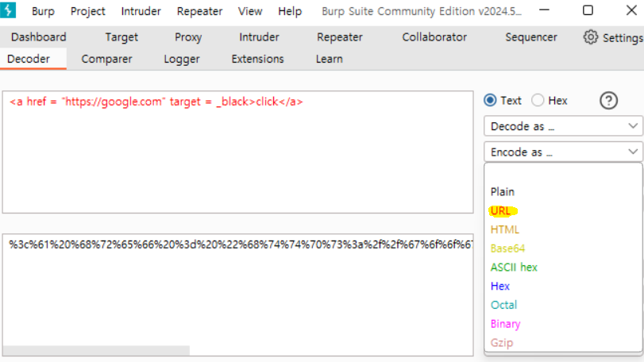Switch to the Repeater tab
The image size is (644, 362).
[x=340, y=37]
